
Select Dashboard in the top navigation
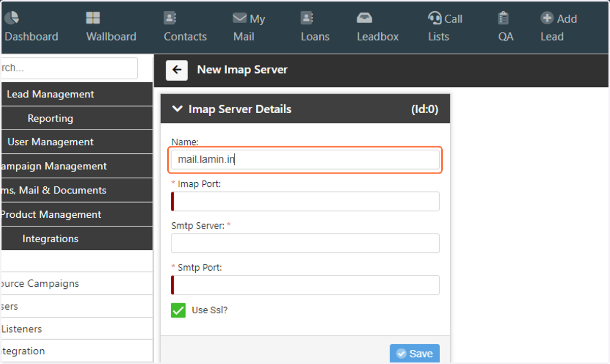pos(32,37)
